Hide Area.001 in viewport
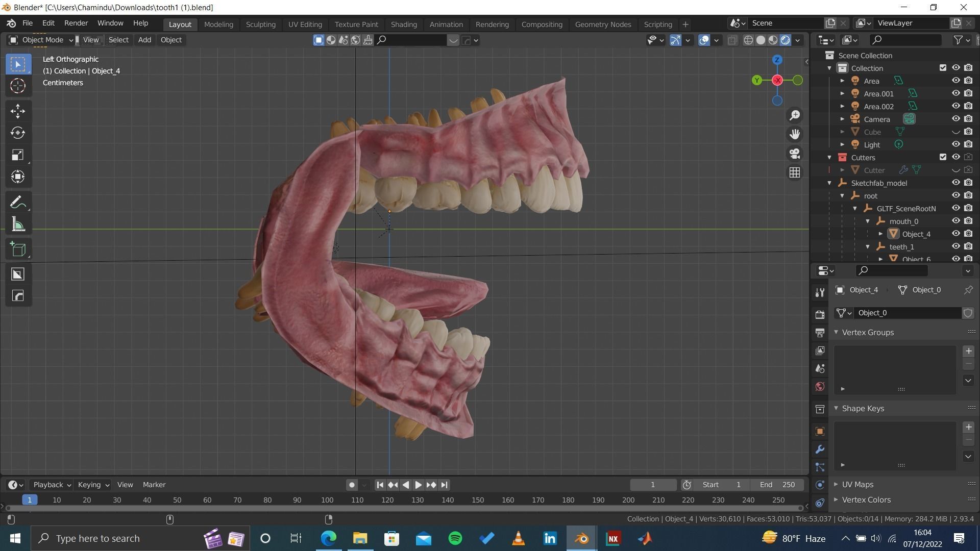Viewport: 980px width, 551px height. coord(955,93)
